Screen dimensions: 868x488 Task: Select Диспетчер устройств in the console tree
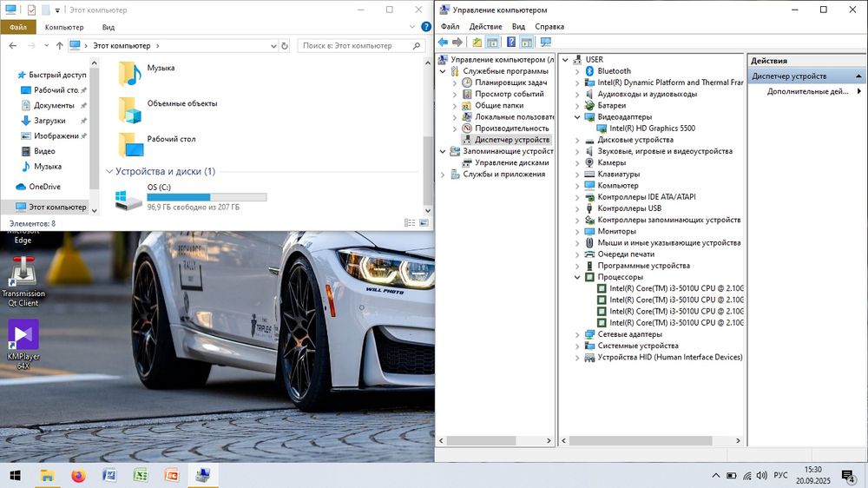point(512,140)
